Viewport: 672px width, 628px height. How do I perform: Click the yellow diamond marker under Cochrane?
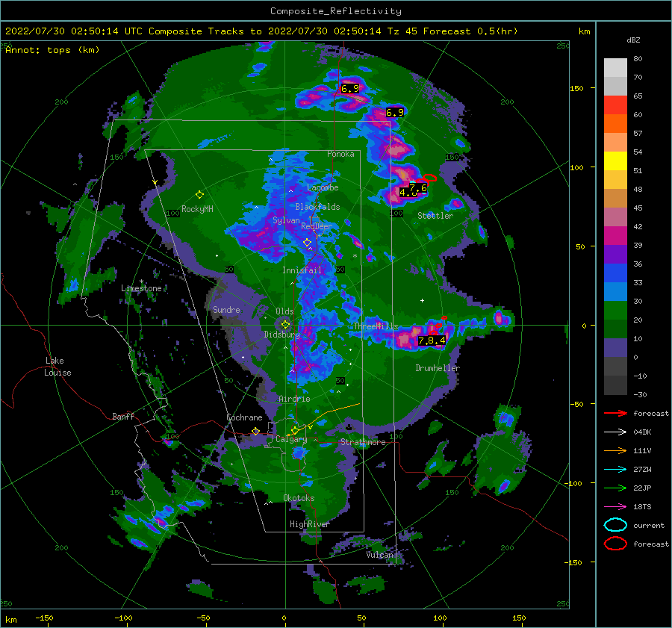(256, 431)
